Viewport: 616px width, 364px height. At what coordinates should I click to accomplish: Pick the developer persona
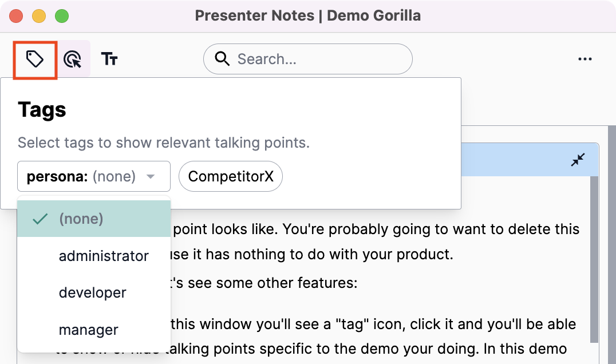click(x=92, y=292)
